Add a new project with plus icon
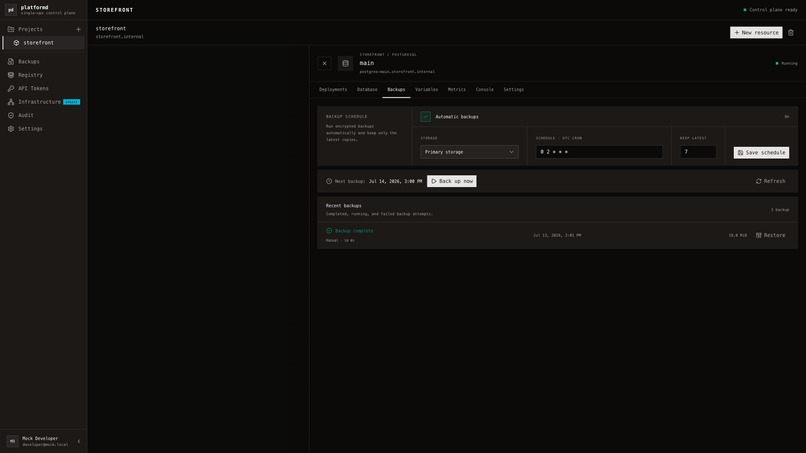 click(x=78, y=29)
